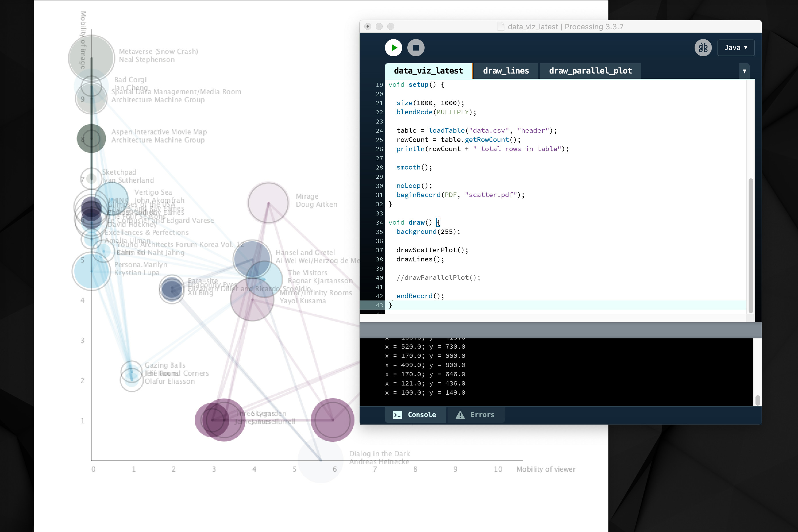Click the console output scrollbar thumb

757,400
